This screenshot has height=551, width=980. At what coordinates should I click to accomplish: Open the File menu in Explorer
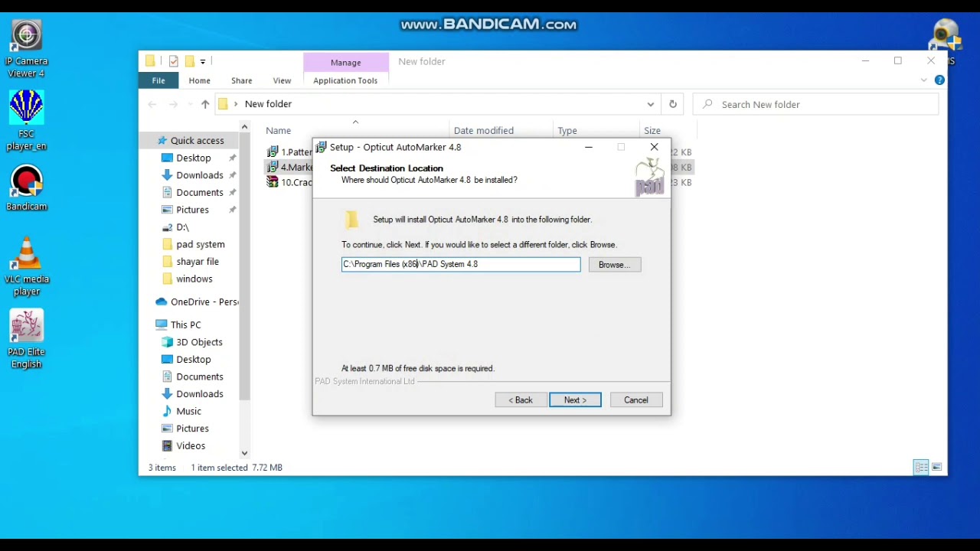tap(158, 80)
